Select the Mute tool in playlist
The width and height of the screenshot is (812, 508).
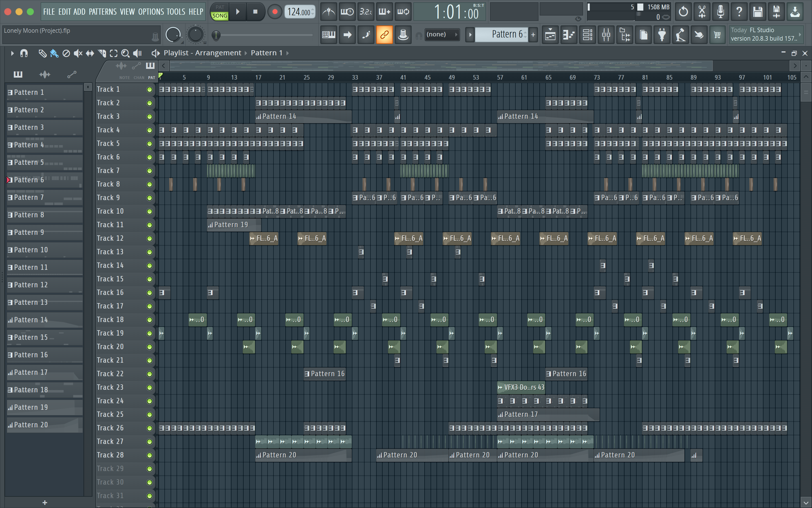(x=78, y=53)
